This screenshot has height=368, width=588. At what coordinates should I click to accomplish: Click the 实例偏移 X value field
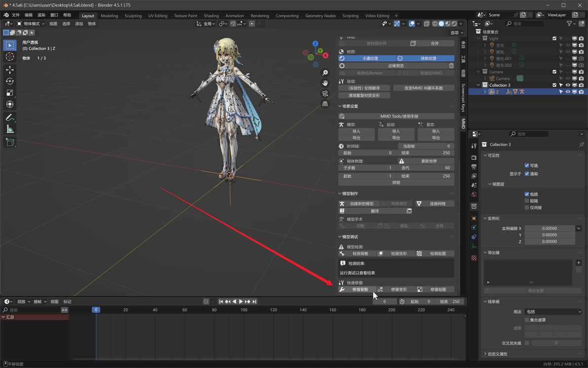click(x=550, y=228)
